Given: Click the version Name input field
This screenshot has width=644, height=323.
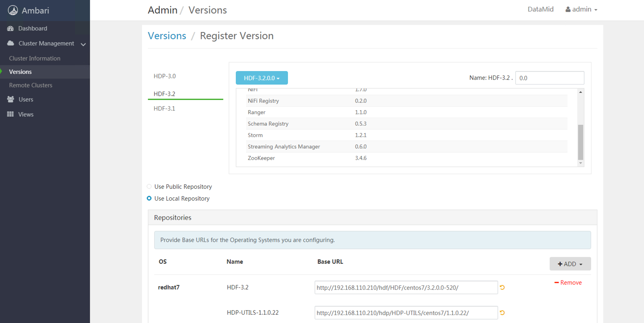Looking at the screenshot, I should pos(549,78).
